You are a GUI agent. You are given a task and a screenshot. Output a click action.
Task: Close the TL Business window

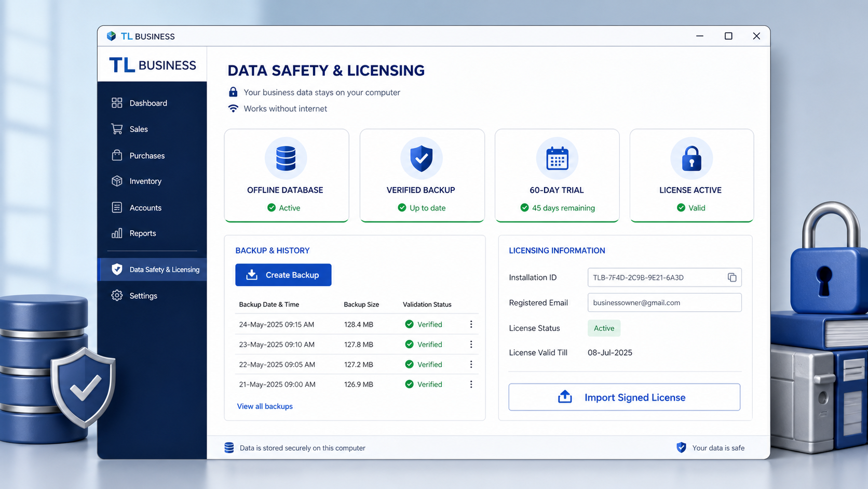[756, 36]
